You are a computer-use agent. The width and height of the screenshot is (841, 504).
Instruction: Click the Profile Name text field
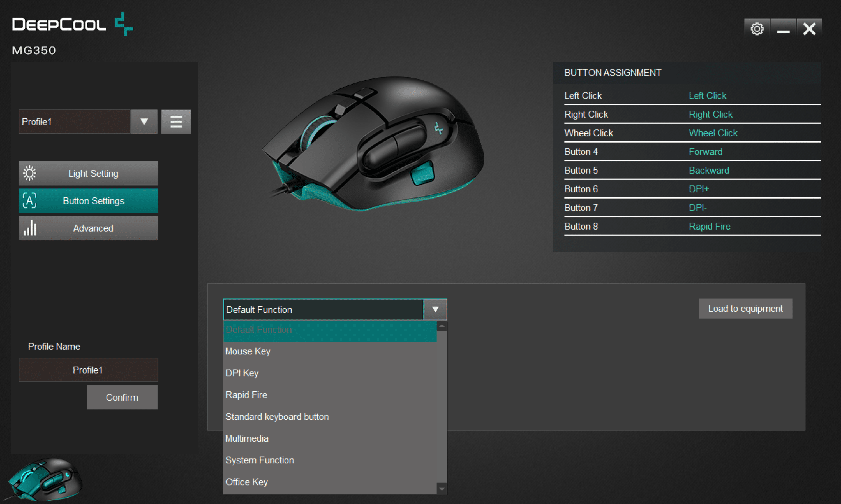click(88, 370)
